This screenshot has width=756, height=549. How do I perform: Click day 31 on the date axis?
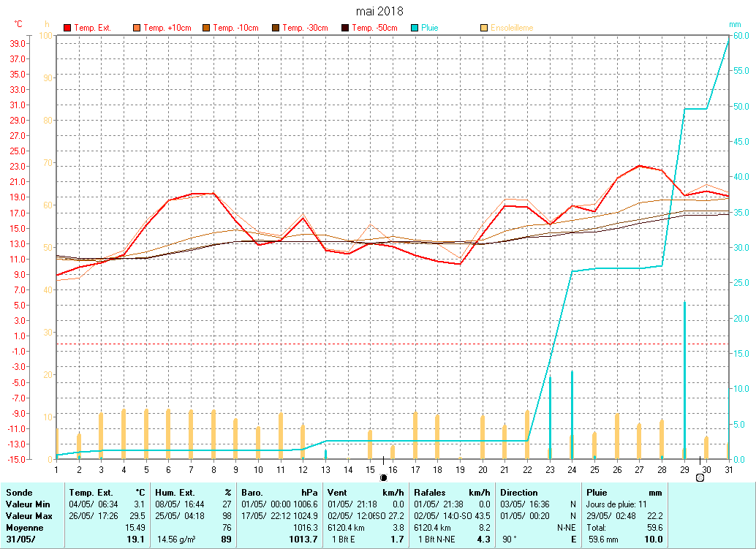pyautogui.click(x=728, y=469)
